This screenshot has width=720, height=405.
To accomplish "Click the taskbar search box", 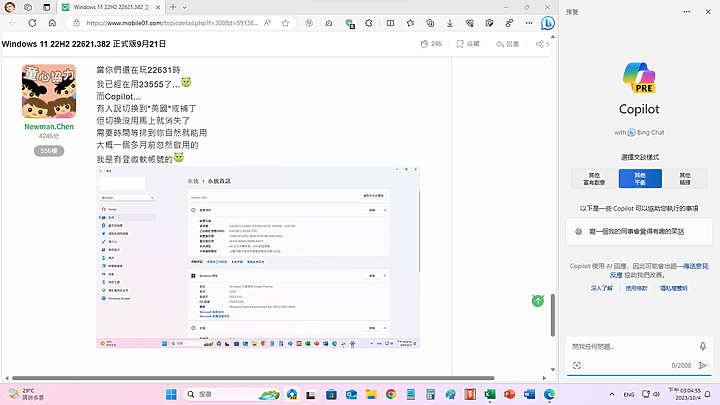I will [232, 394].
